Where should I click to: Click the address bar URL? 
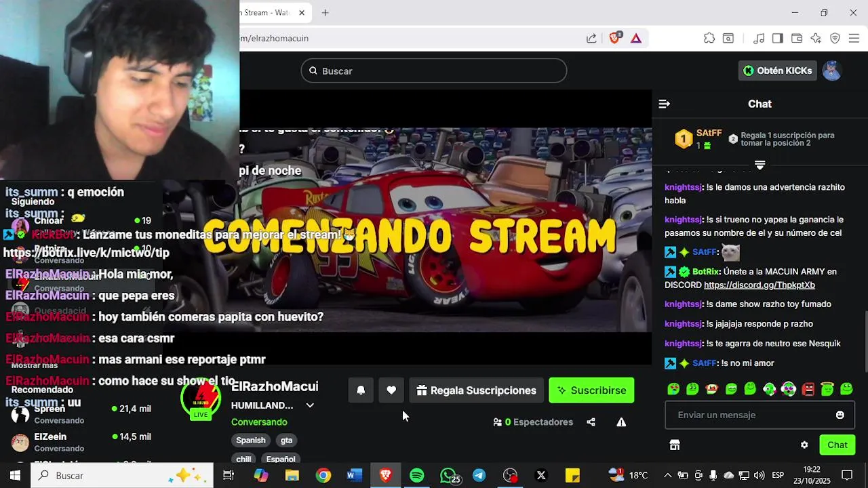click(x=274, y=38)
